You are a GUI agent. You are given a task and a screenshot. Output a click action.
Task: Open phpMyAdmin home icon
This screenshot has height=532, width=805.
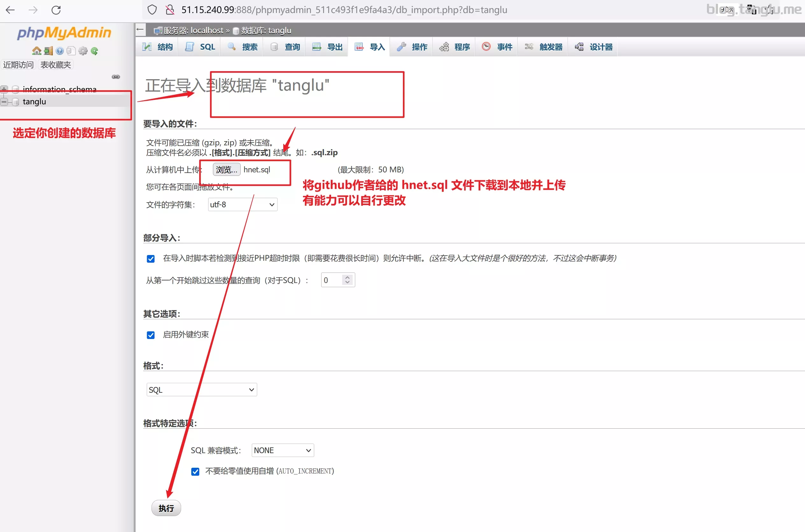pos(37,51)
